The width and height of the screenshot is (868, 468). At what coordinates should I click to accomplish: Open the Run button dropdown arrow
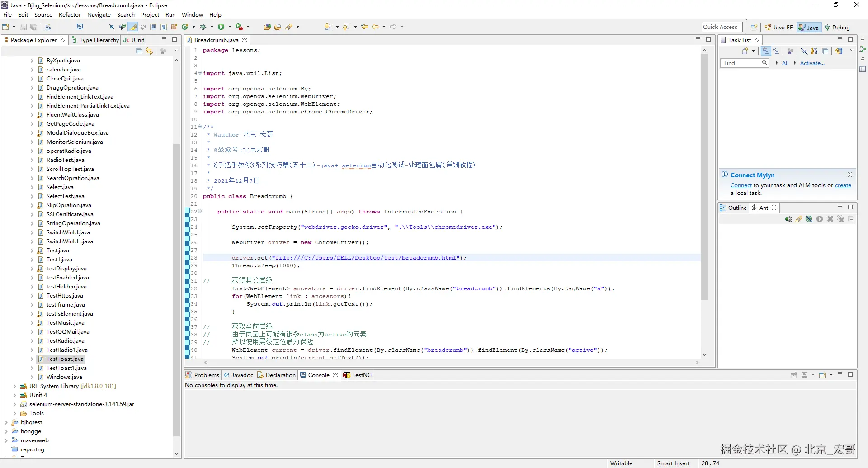230,27
